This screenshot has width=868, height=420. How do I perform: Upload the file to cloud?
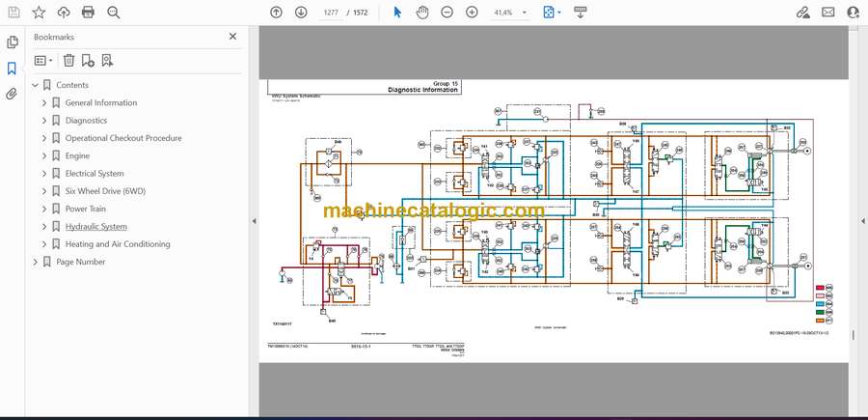coord(64,13)
